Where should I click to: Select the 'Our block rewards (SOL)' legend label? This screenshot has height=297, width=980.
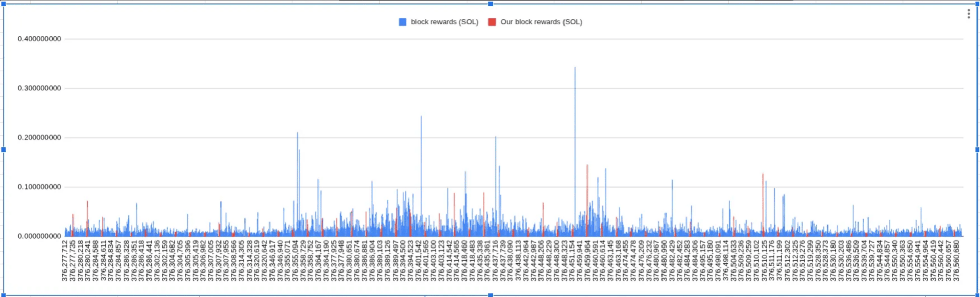point(541,22)
